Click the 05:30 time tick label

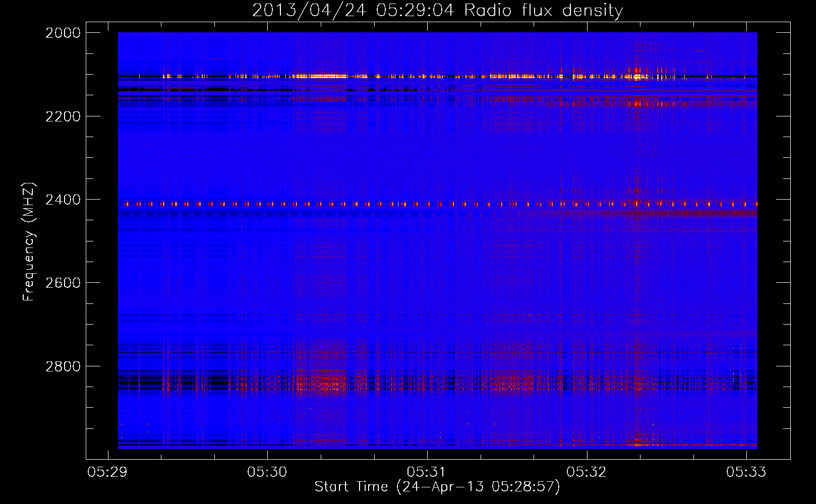coord(267,472)
